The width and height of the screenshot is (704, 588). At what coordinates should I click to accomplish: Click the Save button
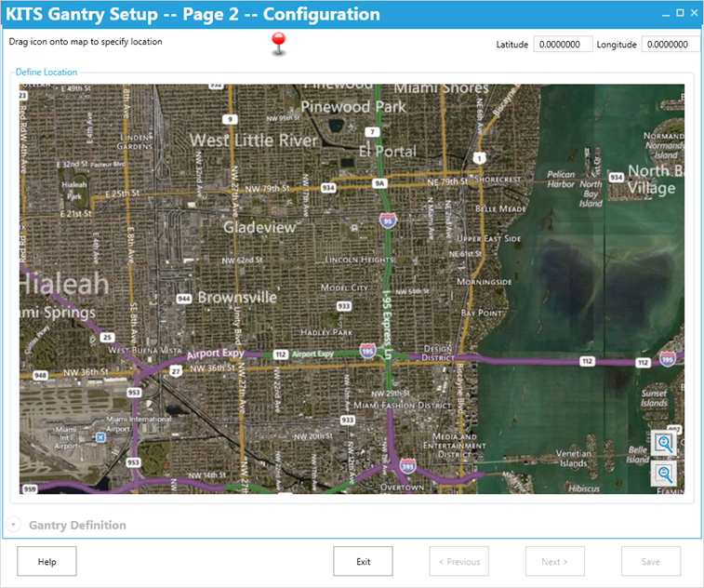[x=651, y=561]
